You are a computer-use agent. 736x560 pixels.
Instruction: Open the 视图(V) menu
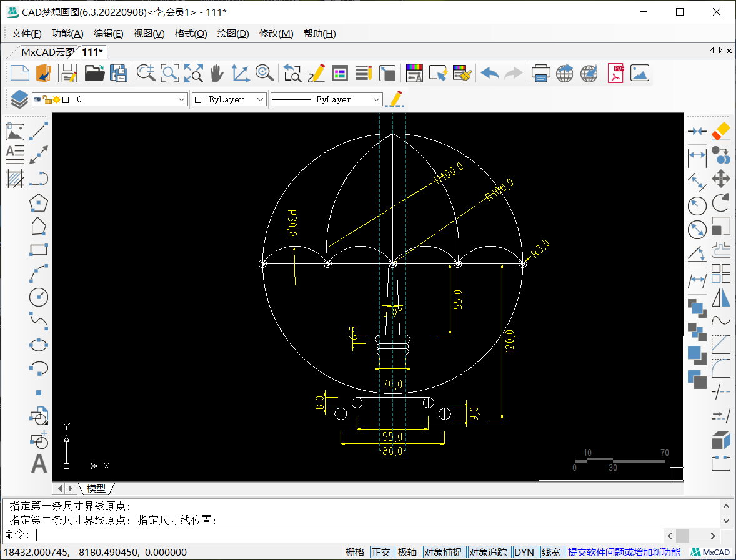[149, 33]
